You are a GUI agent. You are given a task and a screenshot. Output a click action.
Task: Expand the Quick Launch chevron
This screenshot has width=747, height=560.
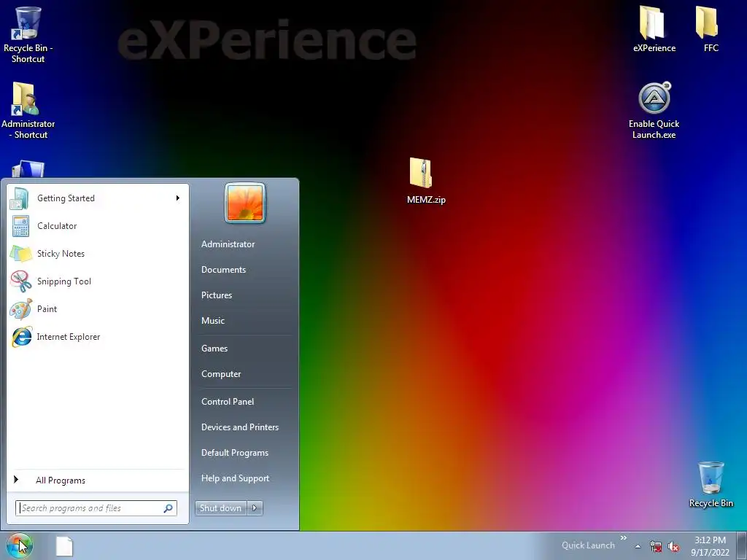(x=623, y=538)
